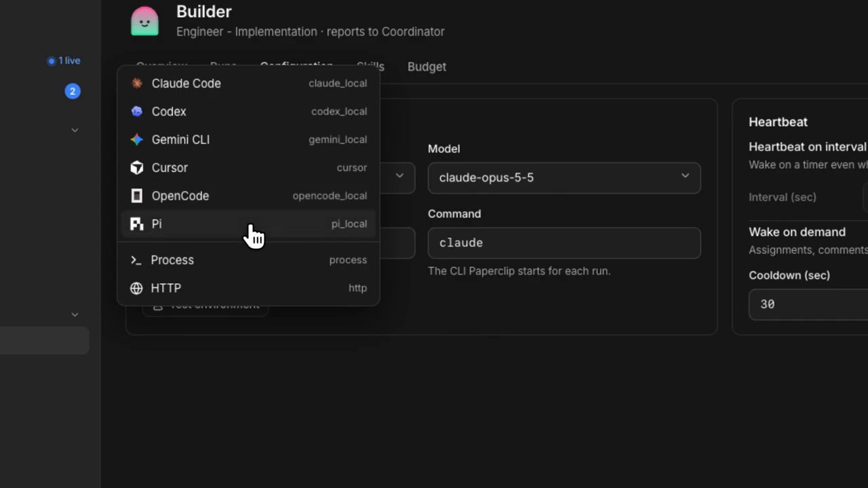
Task: Click the Command field containing claude
Action: (x=564, y=243)
